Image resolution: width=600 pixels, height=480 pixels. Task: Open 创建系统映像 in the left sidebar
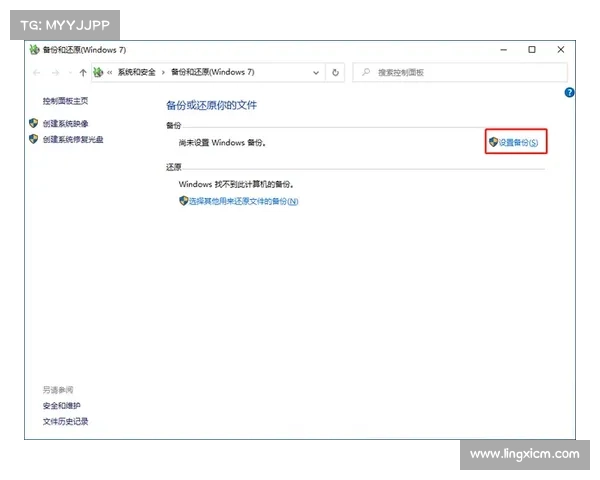65,123
